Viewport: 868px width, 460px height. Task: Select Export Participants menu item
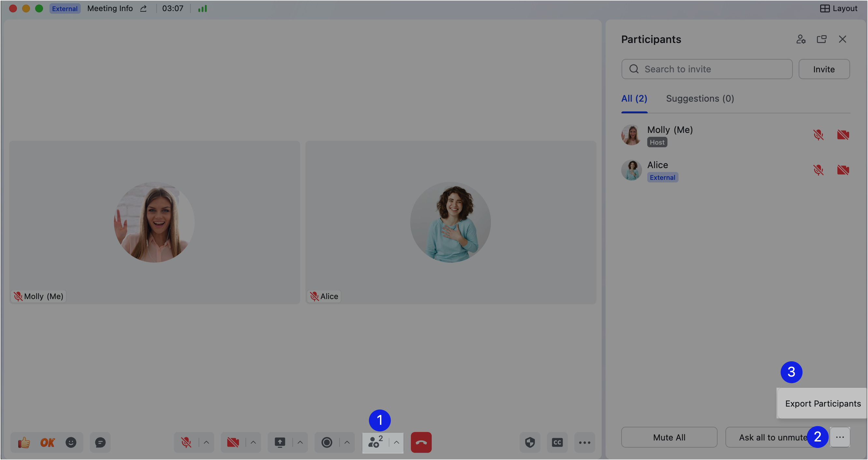click(x=822, y=403)
